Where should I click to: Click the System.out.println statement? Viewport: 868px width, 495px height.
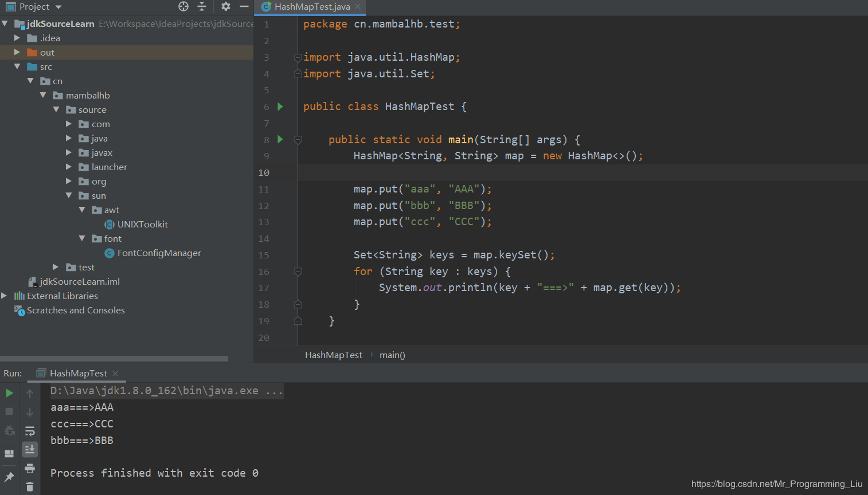coord(530,288)
